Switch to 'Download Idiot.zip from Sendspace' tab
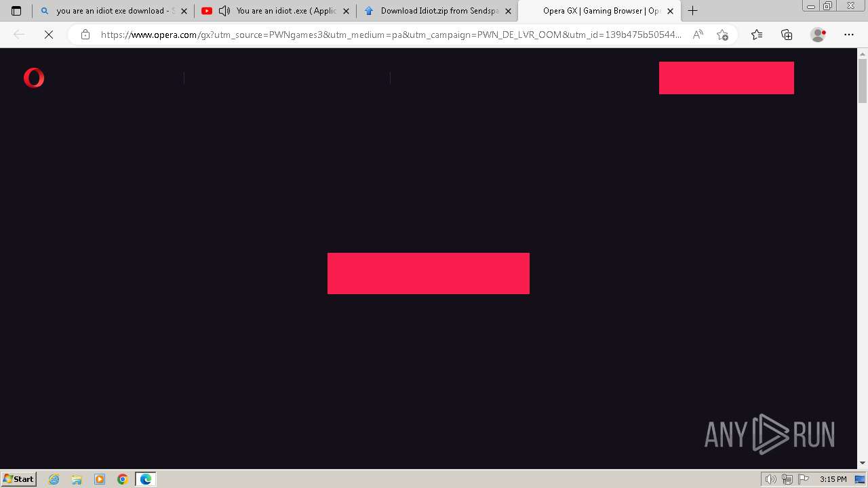The image size is (868, 488). coord(437,11)
